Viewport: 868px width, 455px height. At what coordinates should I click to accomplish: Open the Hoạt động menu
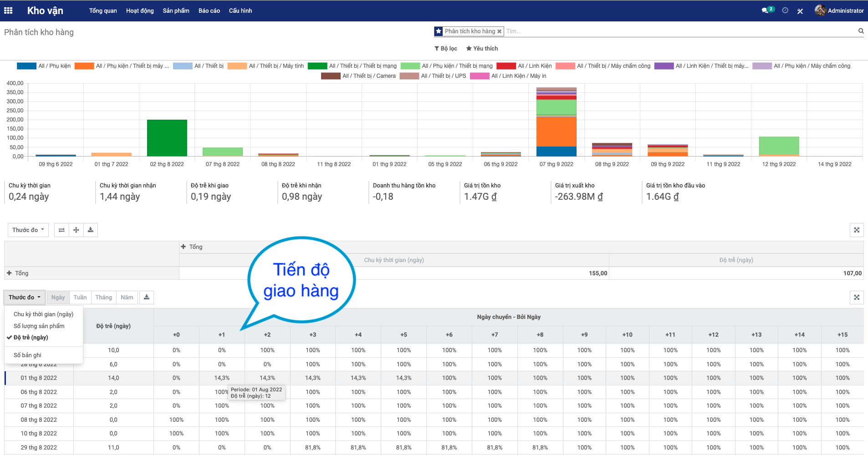pyautogui.click(x=140, y=10)
